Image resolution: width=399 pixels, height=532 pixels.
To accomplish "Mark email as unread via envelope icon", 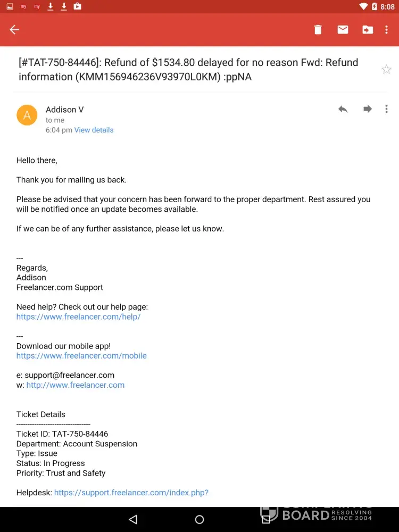I will pyautogui.click(x=343, y=30).
